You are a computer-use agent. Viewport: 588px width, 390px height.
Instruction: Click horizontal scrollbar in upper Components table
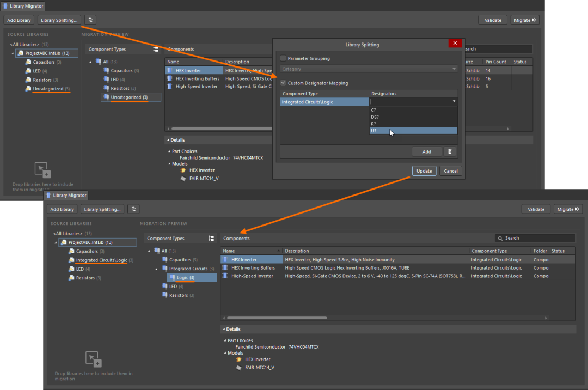[x=221, y=129]
